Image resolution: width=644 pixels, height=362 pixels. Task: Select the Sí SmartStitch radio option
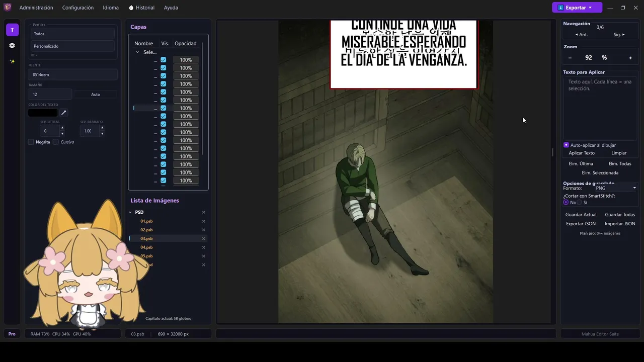(x=579, y=202)
